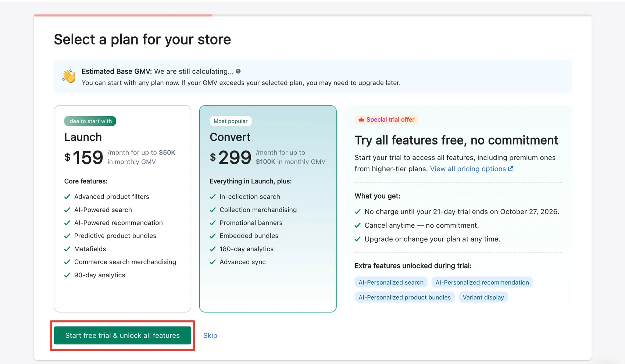Click 'Try all features free, no commitment' heading
The height and width of the screenshot is (364, 625).
[456, 140]
